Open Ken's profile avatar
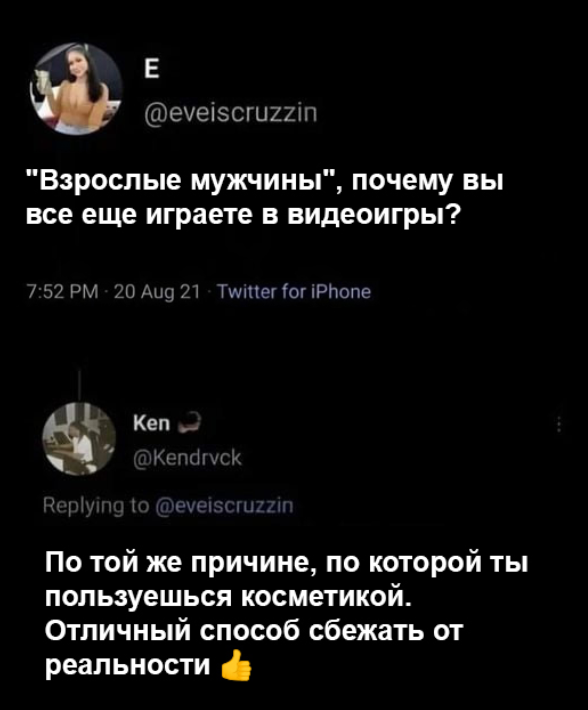 click(79, 439)
